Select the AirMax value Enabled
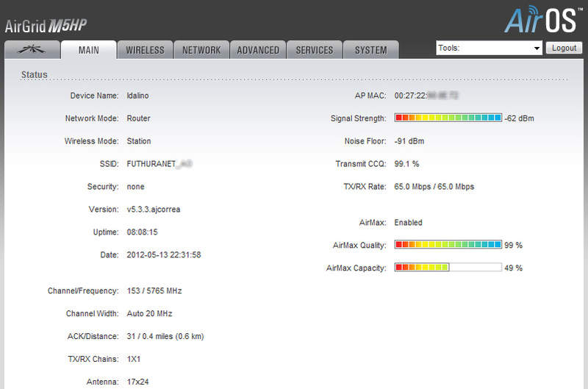 point(408,223)
